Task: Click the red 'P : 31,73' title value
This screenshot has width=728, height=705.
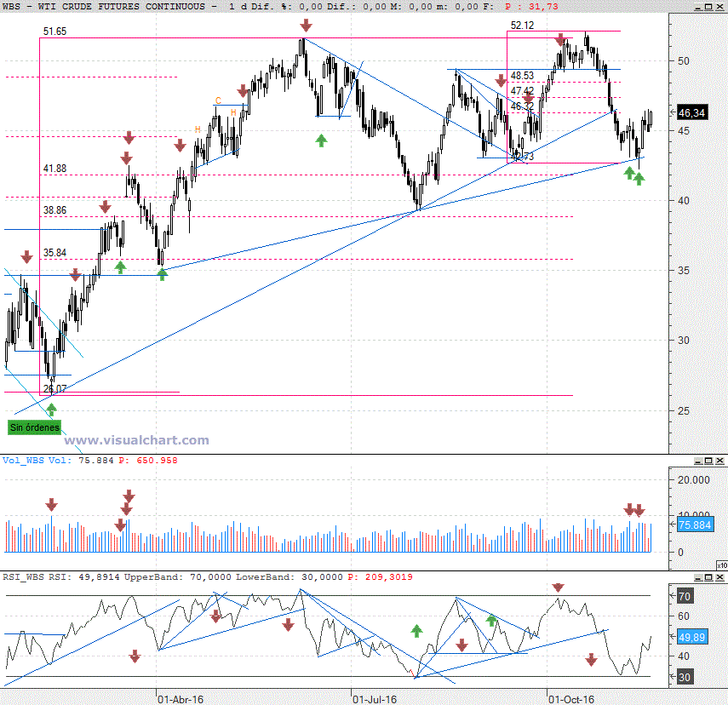Action: click(531, 7)
